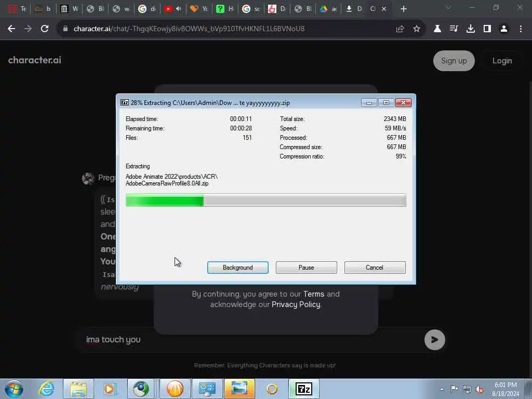Toggle the browser side panel
532x399 pixels.
(x=487, y=29)
